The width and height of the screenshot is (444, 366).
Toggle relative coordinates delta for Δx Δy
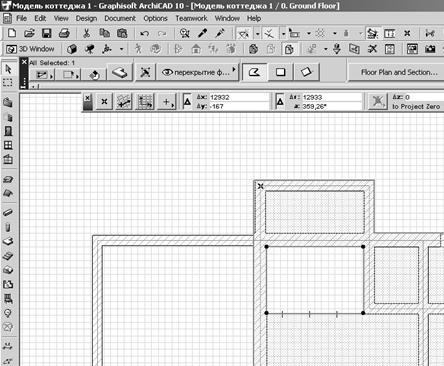tap(187, 102)
